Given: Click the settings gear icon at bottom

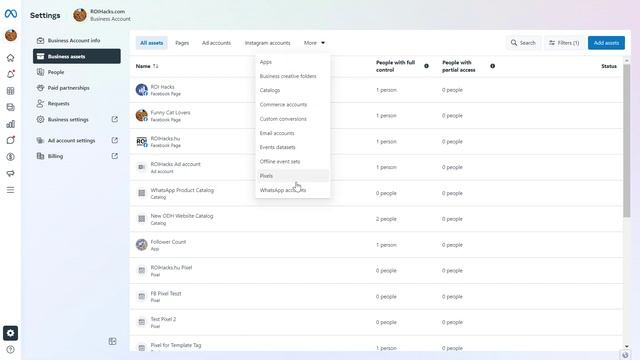Looking at the screenshot, I should coord(11,333).
